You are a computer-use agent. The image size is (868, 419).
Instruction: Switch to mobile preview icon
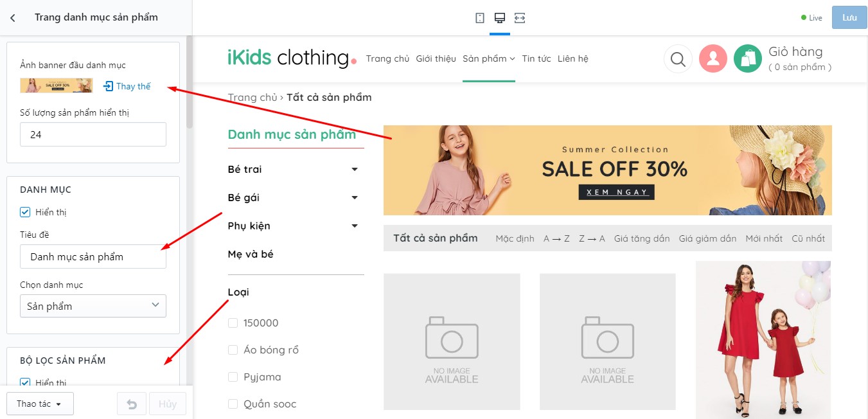[x=480, y=18]
